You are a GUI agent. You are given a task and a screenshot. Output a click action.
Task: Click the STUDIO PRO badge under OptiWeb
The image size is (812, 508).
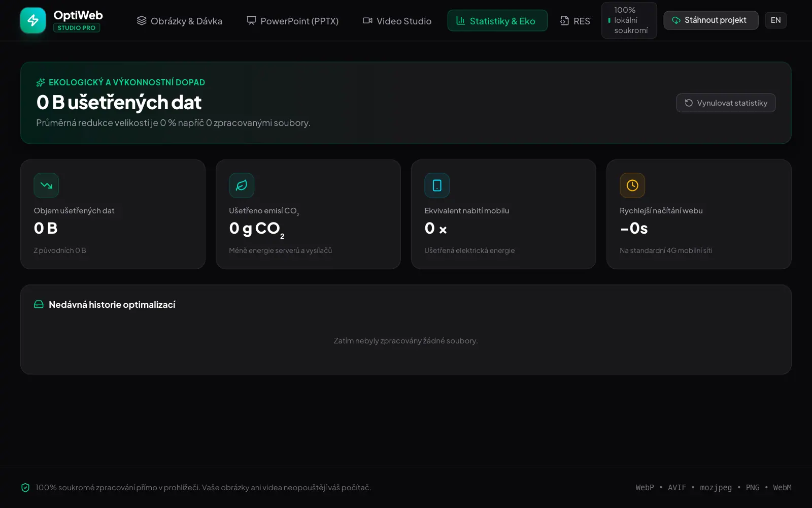77,28
